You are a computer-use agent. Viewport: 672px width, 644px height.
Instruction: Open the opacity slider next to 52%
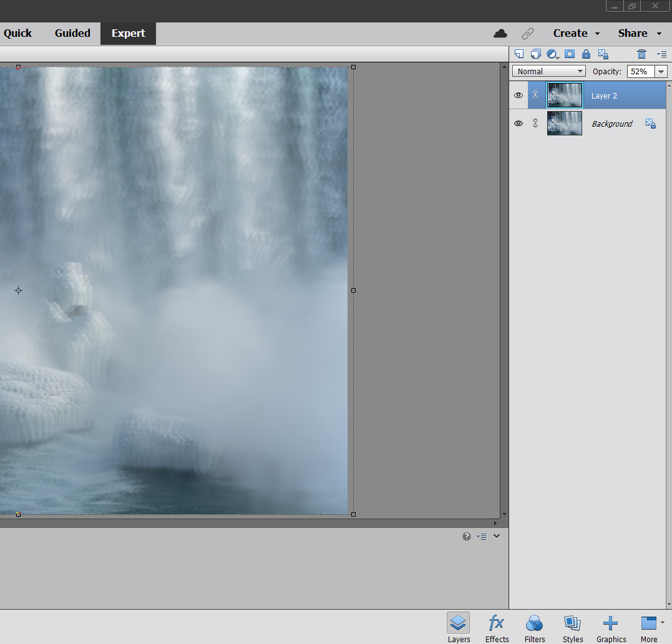point(661,71)
